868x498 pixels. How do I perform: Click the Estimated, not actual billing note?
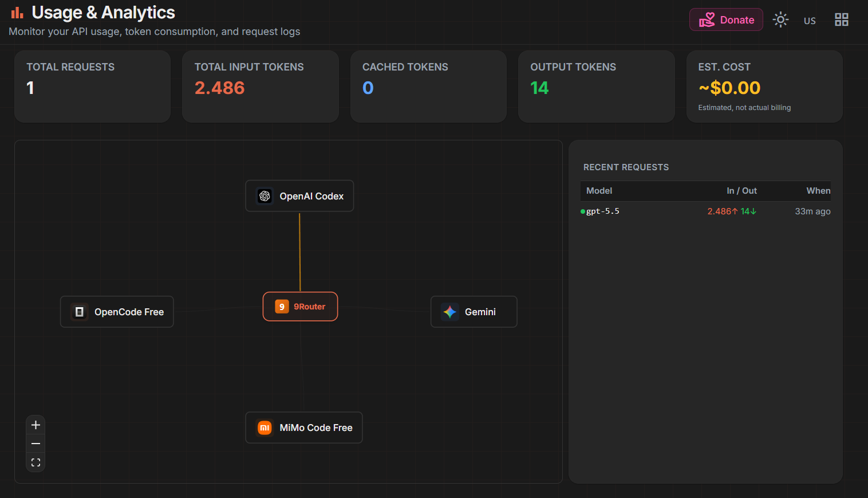pyautogui.click(x=744, y=108)
